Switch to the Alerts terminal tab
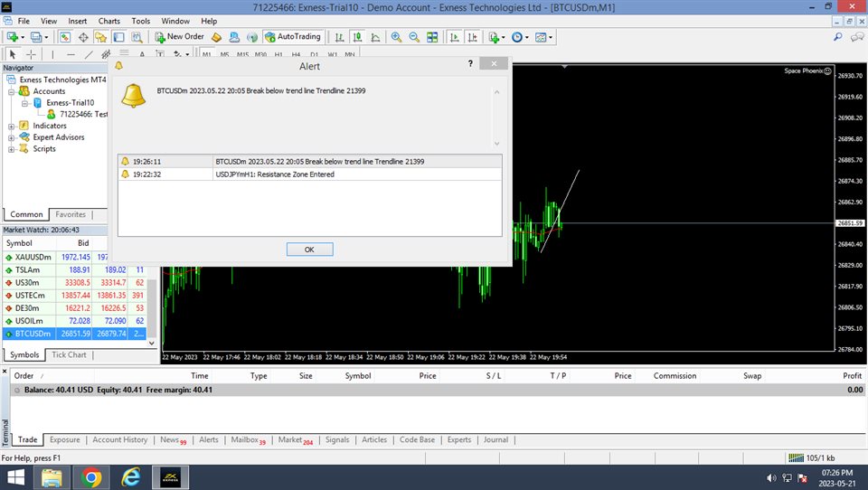The width and height of the screenshot is (868, 490). click(x=209, y=439)
